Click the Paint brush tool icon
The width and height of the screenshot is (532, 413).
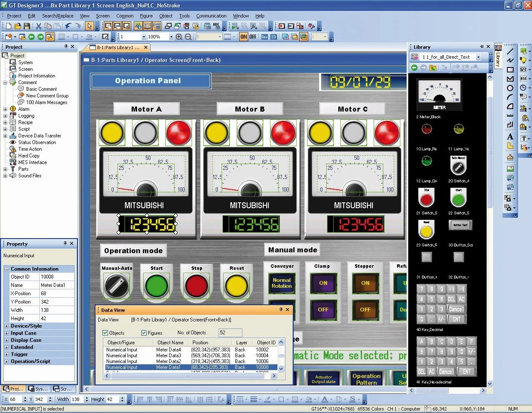tap(510, 157)
